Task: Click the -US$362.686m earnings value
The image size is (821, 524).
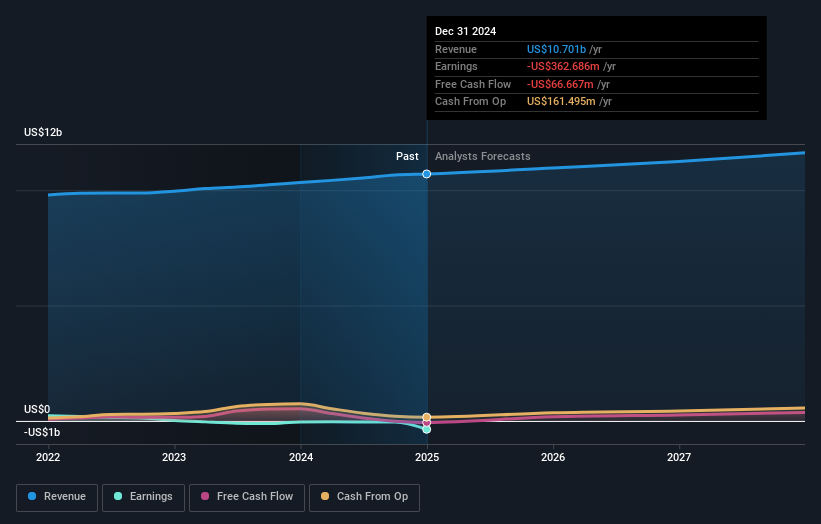Action: coord(563,66)
